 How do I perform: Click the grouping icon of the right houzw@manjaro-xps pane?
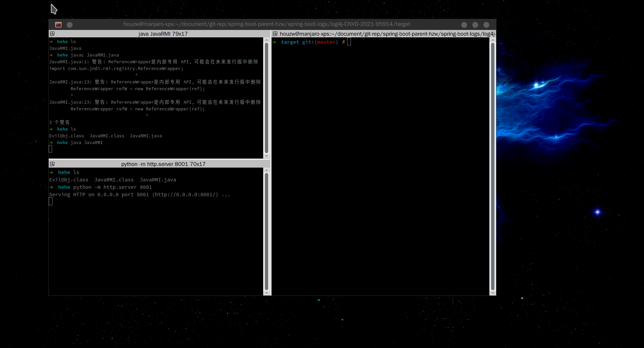tap(275, 34)
